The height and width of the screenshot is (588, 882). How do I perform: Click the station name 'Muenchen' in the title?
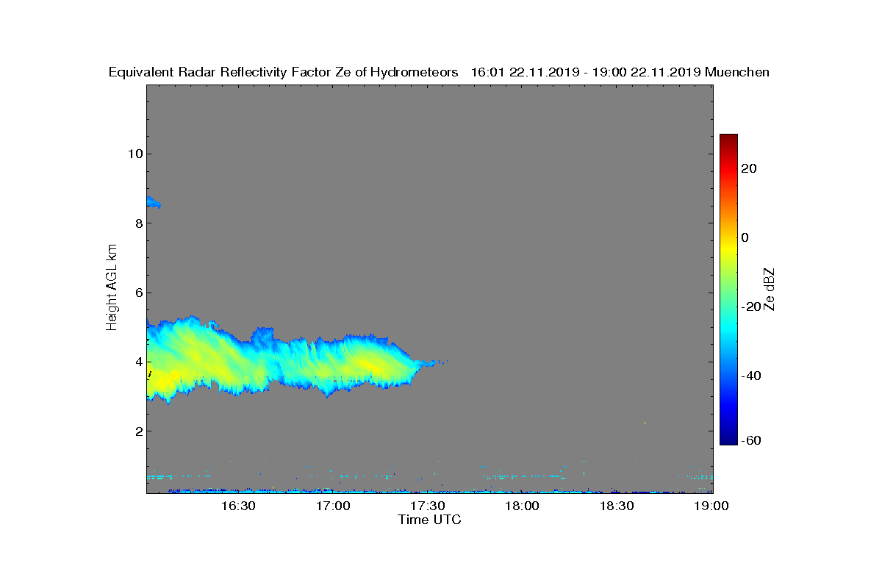pos(737,72)
